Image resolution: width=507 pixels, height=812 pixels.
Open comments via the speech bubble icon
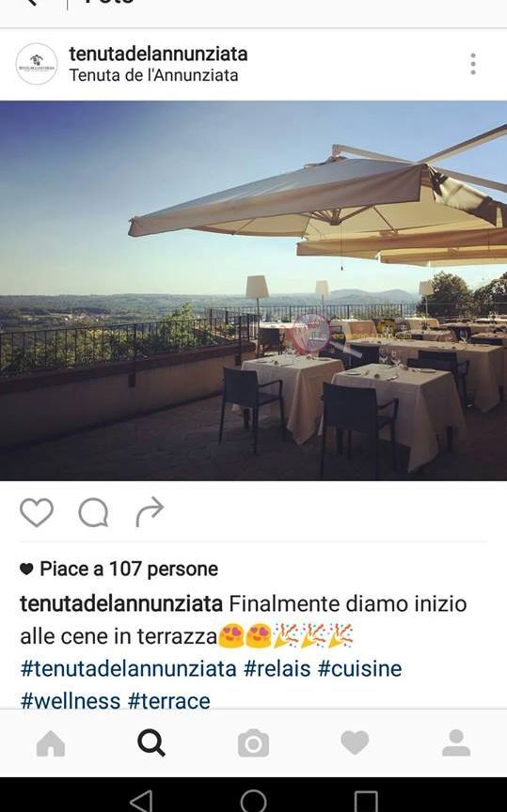[x=93, y=513]
